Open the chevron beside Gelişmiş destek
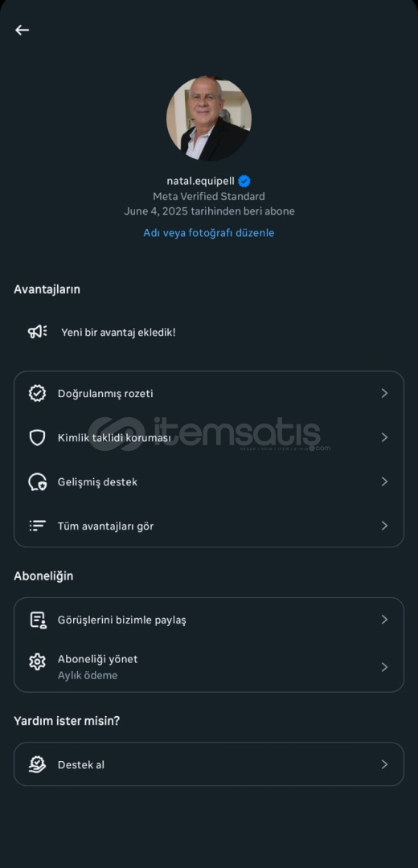The height and width of the screenshot is (868, 418). (x=384, y=481)
